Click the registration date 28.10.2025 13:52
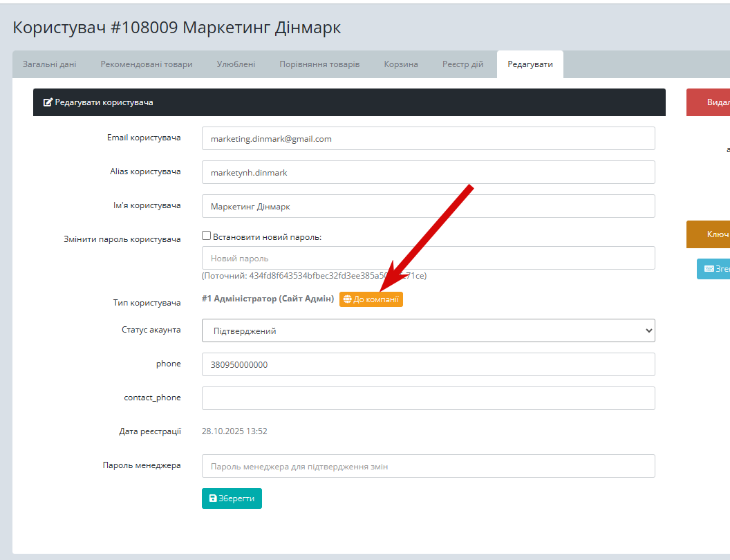This screenshot has height=560, width=730. [x=234, y=431]
